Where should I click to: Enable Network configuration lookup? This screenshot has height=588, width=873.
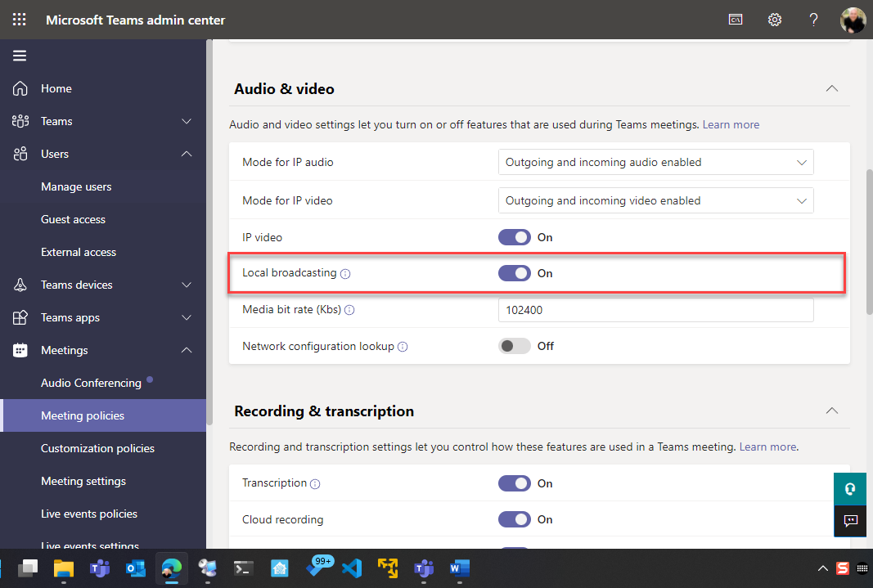point(514,346)
